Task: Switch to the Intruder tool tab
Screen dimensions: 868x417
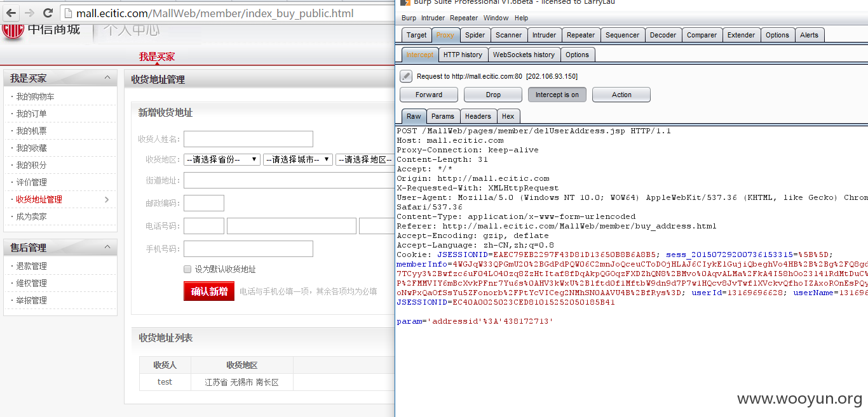Action: pyautogui.click(x=544, y=35)
